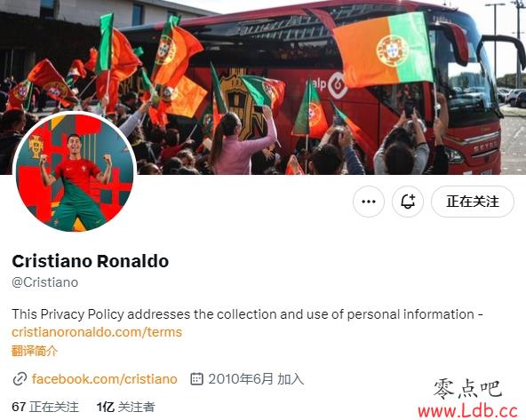Click the www.Ldb.cc watermark text
Screen dimensions: 526x420
tap(467, 410)
